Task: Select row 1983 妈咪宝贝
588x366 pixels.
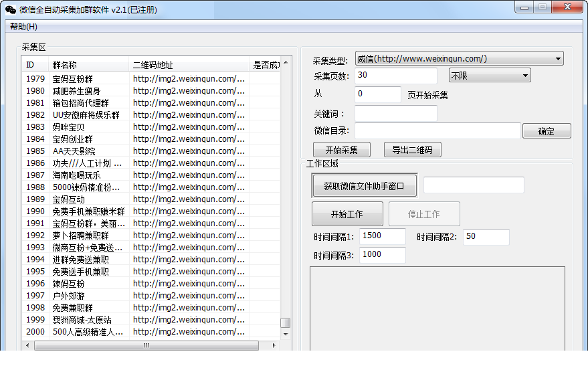Action: (x=151, y=126)
